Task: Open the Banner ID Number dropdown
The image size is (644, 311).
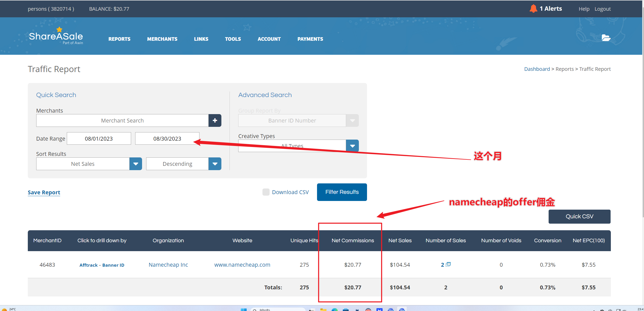Action: tap(352, 120)
